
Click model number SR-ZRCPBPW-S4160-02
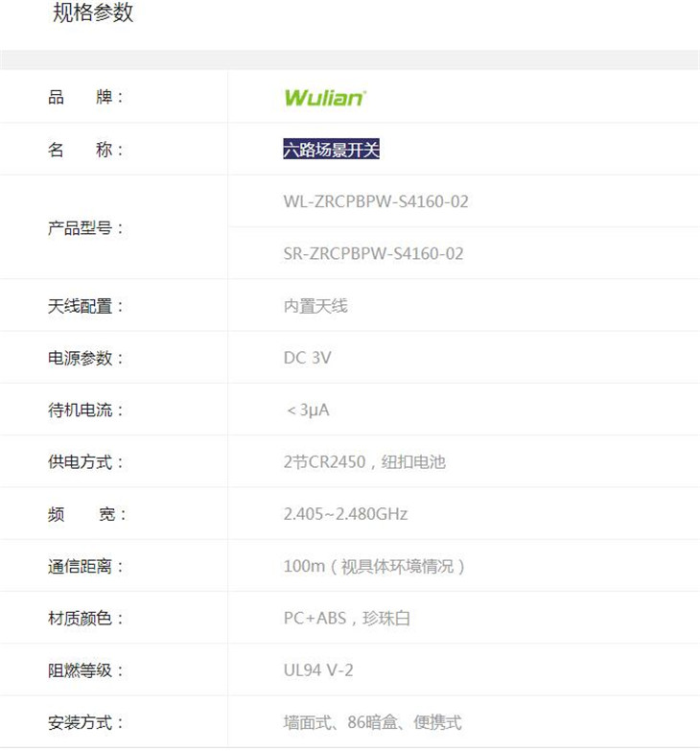tap(373, 254)
